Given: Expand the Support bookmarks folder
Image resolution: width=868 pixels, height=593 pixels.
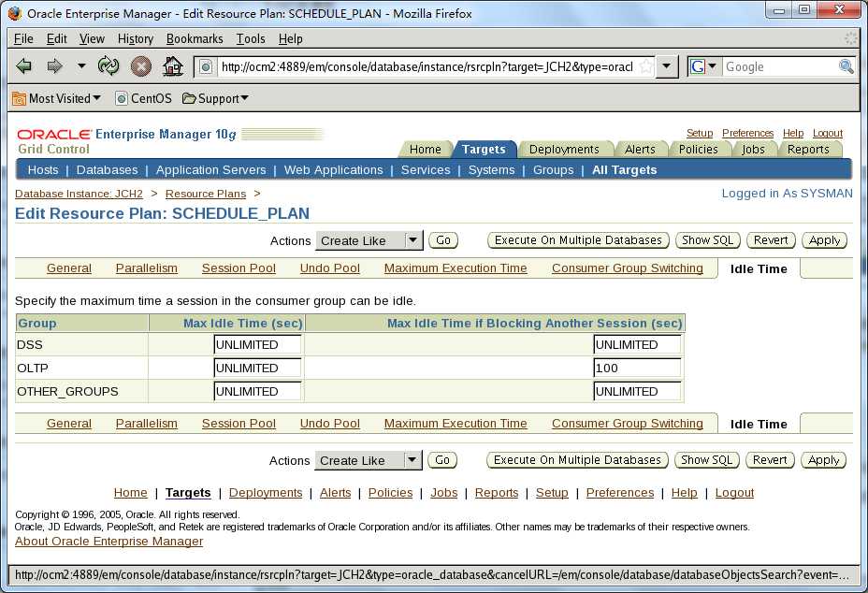Looking at the screenshot, I should coord(215,98).
